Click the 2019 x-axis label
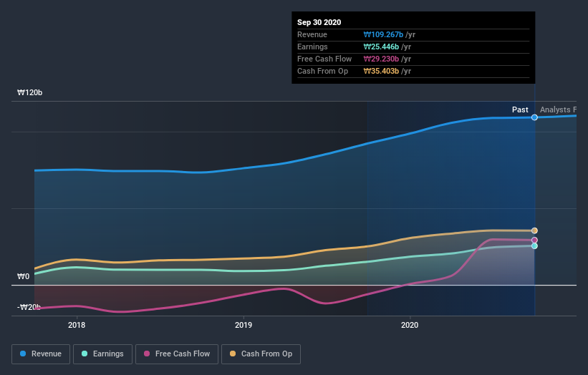Screen dimensions: 588x375 pos(244,325)
